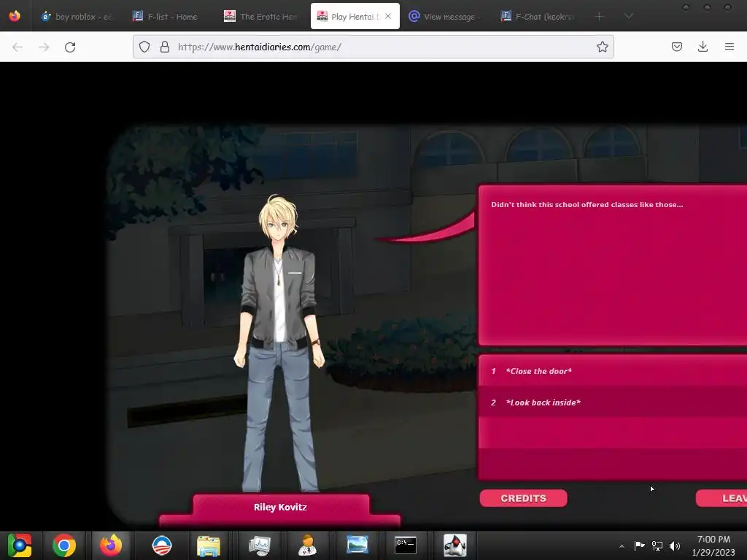
Task: Launch Google Chrome from the taskbar
Action: pos(64,545)
